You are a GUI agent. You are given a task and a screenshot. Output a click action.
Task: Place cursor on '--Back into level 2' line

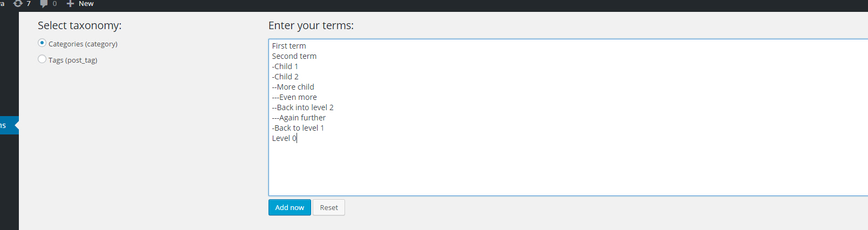pyautogui.click(x=303, y=107)
